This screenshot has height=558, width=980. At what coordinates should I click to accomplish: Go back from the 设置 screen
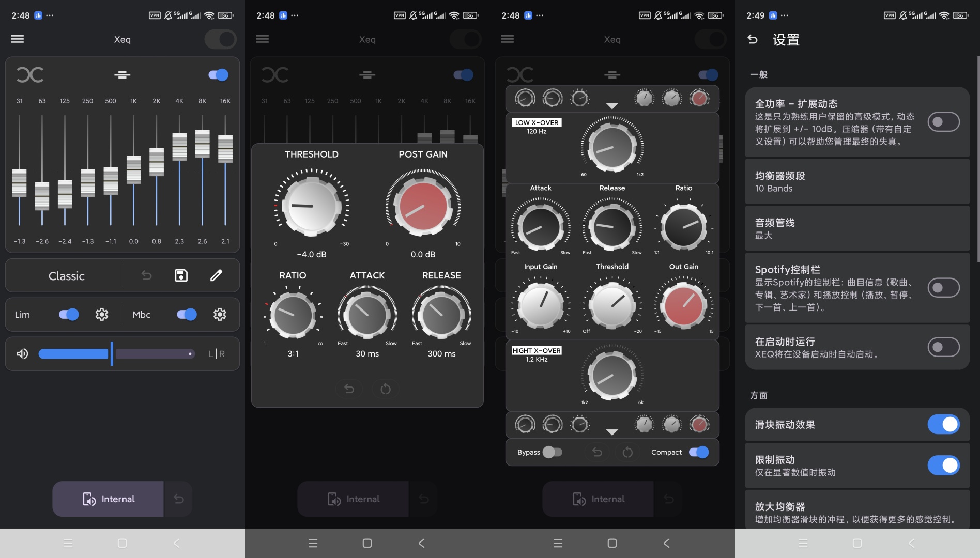coord(753,39)
